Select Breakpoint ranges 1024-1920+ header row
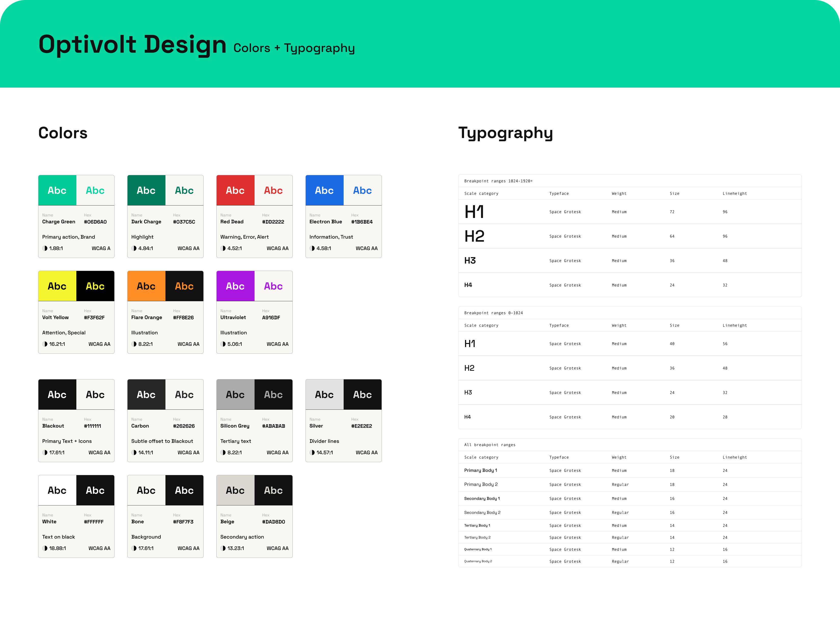 pyautogui.click(x=498, y=181)
